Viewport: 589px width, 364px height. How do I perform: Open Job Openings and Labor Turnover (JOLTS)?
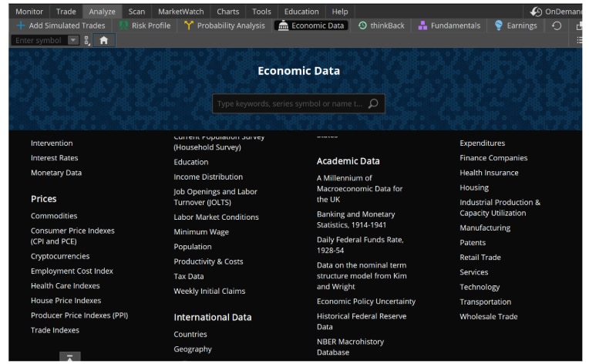point(215,197)
